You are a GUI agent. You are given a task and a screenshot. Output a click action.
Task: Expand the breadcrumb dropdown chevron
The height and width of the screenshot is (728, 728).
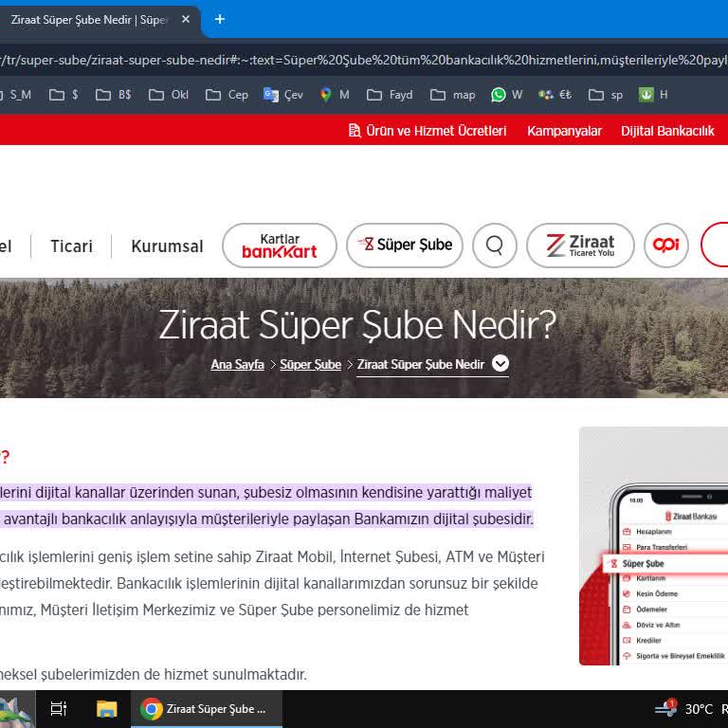(500, 363)
